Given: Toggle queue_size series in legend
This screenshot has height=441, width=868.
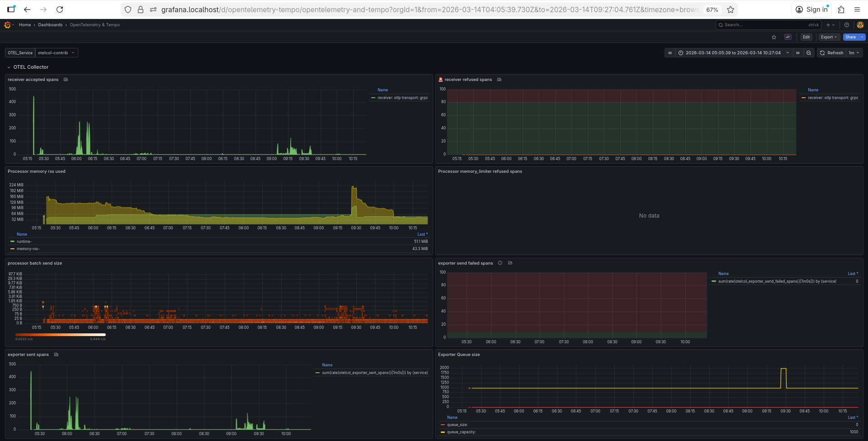Looking at the screenshot, I should coord(457,425).
